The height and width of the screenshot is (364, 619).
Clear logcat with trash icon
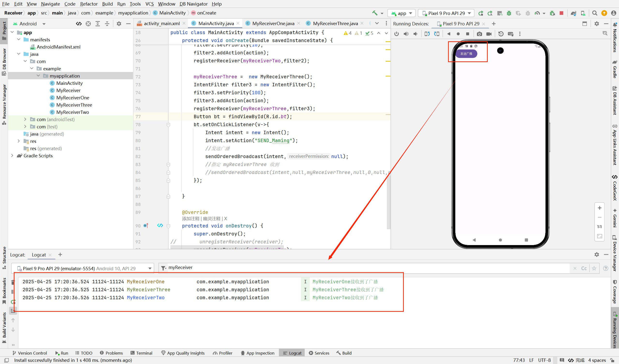tap(13, 283)
